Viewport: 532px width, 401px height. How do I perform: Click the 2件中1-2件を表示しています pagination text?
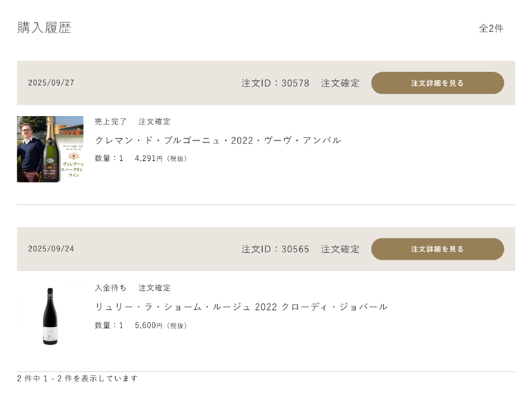pyautogui.click(x=77, y=378)
